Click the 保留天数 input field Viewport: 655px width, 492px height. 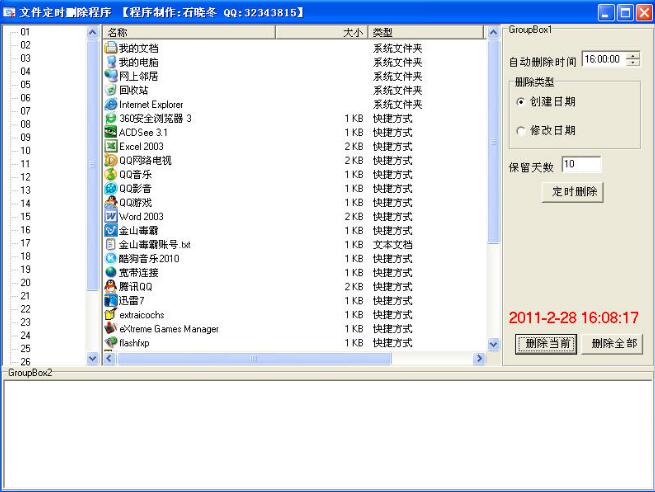click(581, 165)
